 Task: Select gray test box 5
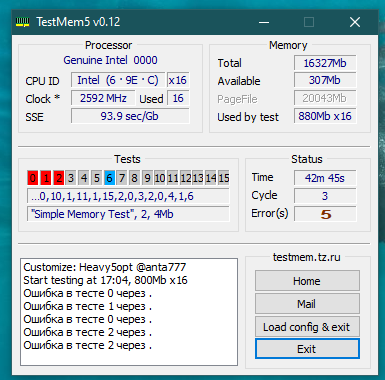point(96,178)
